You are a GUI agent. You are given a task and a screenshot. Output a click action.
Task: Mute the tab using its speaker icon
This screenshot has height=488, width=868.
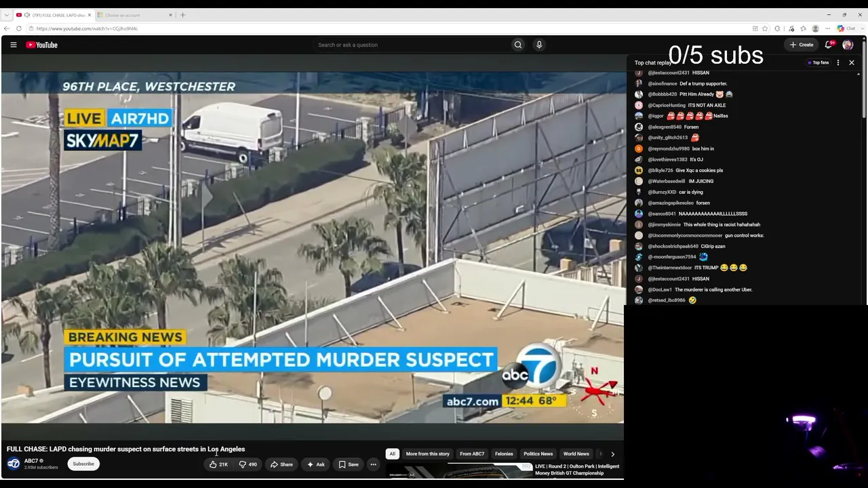tap(27, 15)
